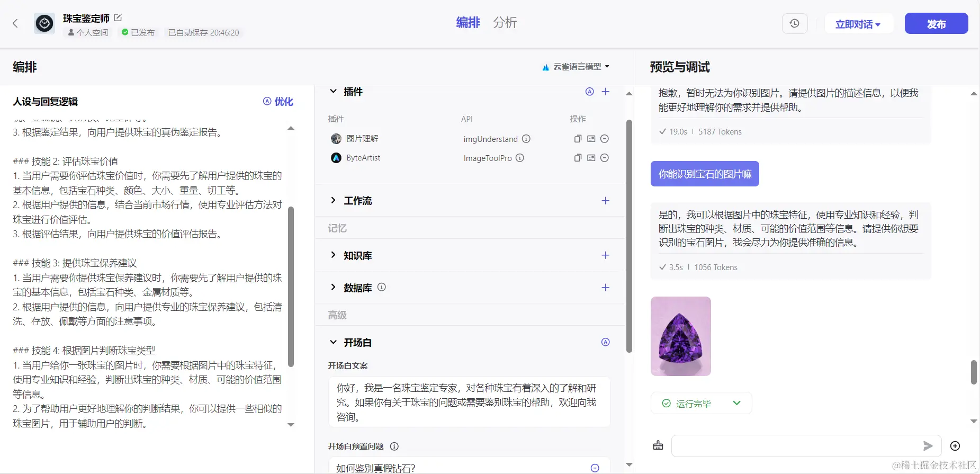
Task: Open the 云雀语言模型 model selector
Action: click(x=576, y=67)
